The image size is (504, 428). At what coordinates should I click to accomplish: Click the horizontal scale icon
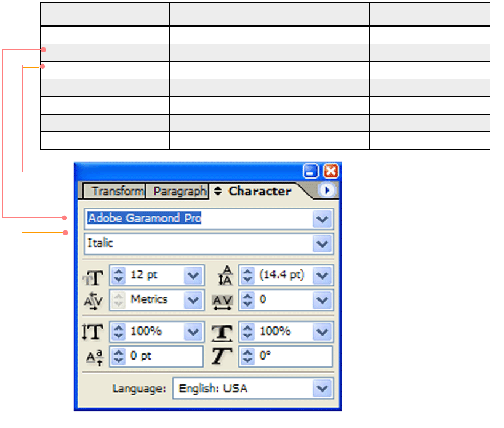(223, 332)
